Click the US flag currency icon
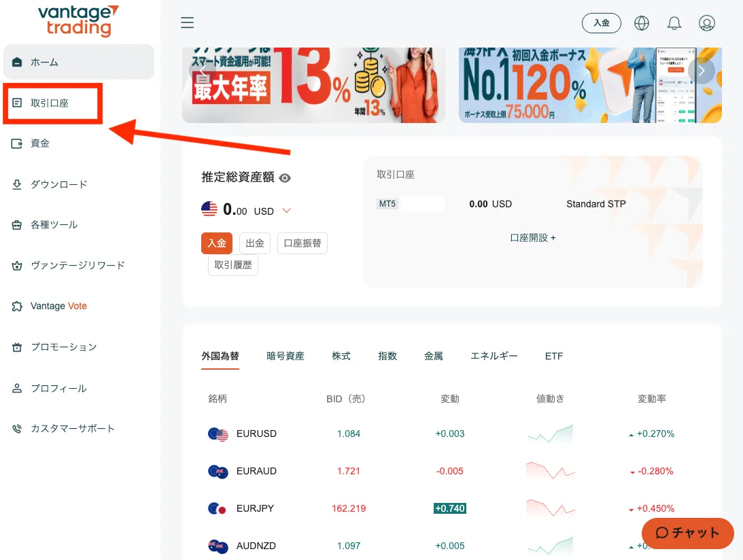 click(x=209, y=209)
